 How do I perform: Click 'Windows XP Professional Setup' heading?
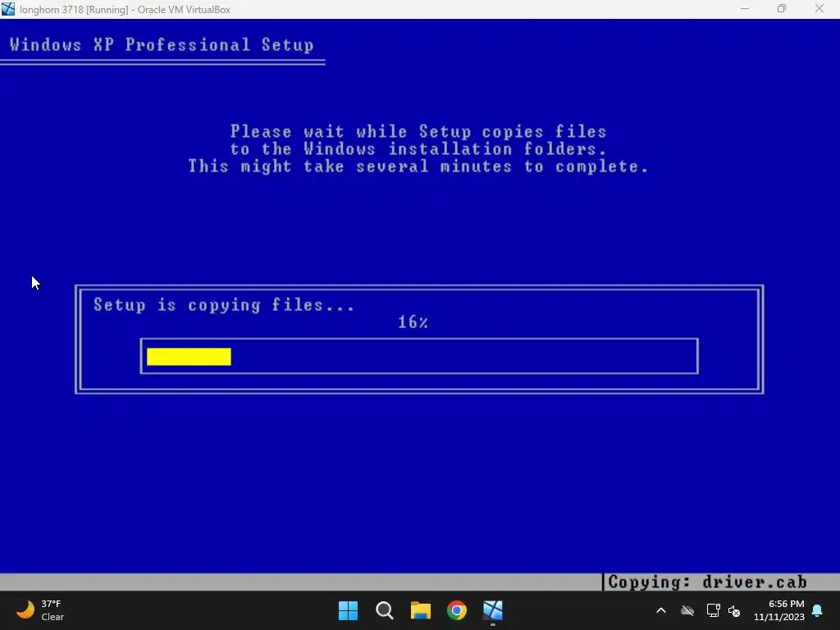[x=162, y=44]
